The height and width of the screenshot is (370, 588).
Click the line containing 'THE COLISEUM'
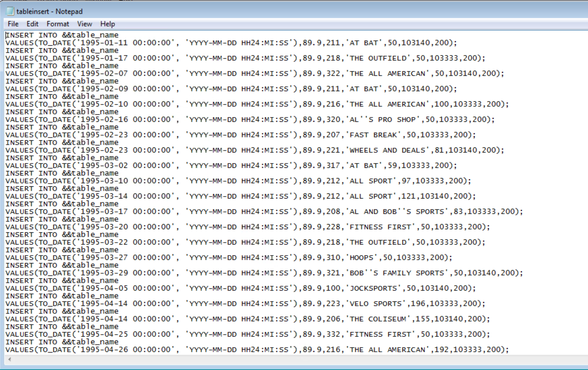pyautogui.click(x=248, y=319)
